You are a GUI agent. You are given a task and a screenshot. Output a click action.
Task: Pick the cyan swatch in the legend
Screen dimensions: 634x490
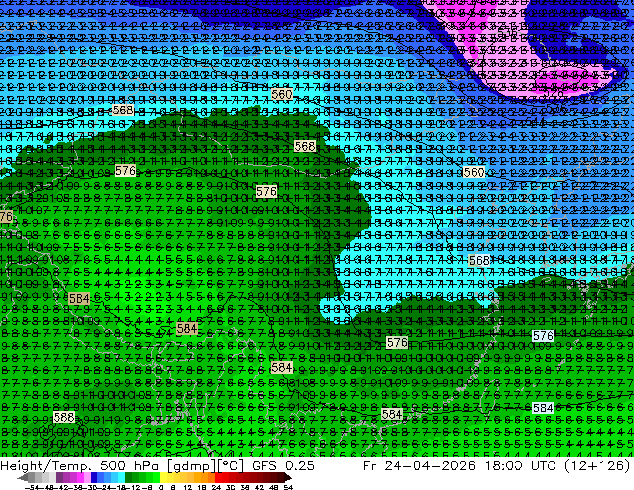tap(121, 477)
